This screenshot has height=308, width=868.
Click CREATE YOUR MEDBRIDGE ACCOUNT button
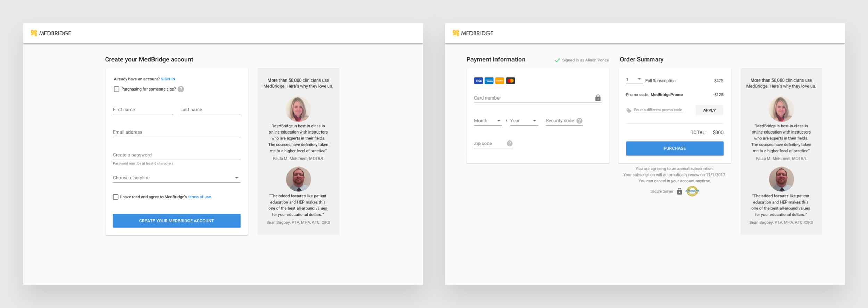coord(176,221)
